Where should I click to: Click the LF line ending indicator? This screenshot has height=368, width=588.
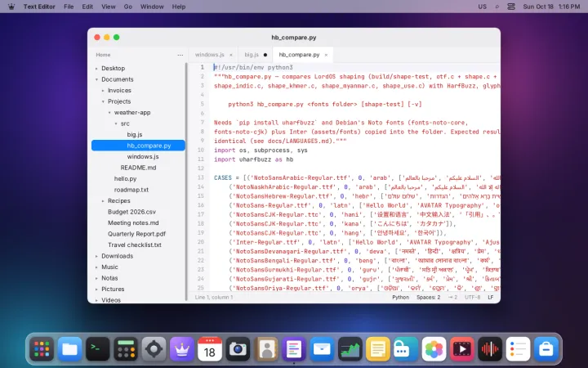[491, 297]
